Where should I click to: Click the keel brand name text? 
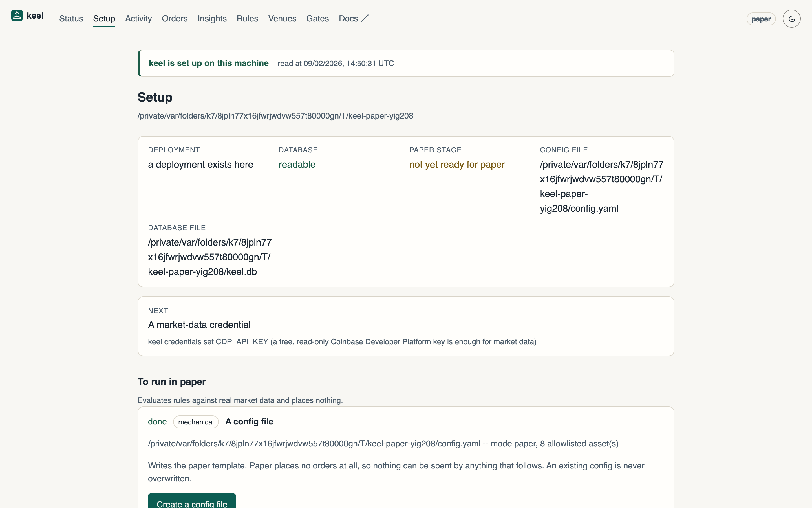[x=35, y=16]
